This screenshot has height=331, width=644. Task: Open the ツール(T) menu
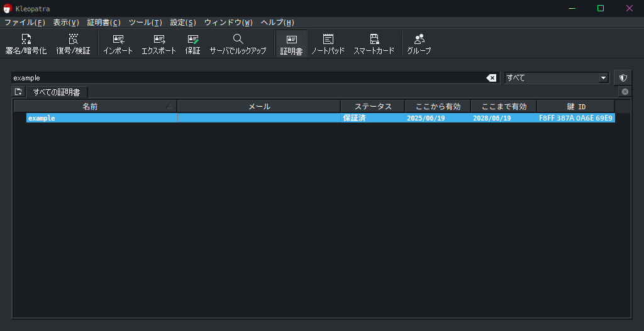(x=145, y=23)
